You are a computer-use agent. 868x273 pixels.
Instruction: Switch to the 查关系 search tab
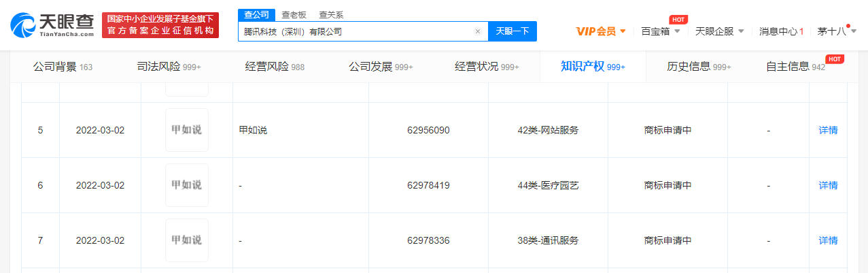click(x=331, y=14)
